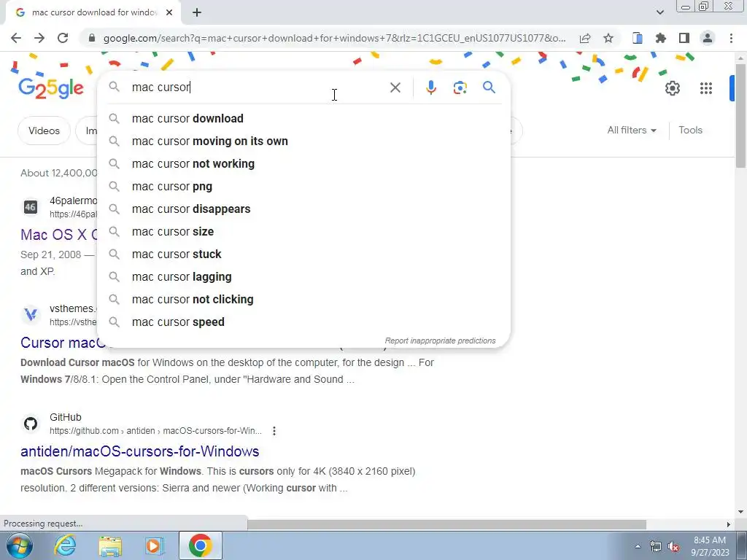Go back using the browser back arrow
The image size is (747, 560).
[16, 38]
